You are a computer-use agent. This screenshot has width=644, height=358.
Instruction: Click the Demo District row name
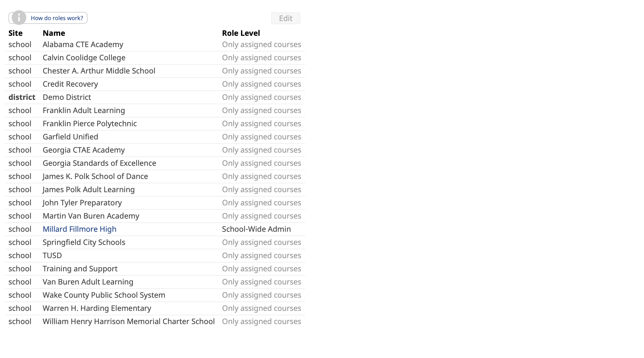[67, 97]
